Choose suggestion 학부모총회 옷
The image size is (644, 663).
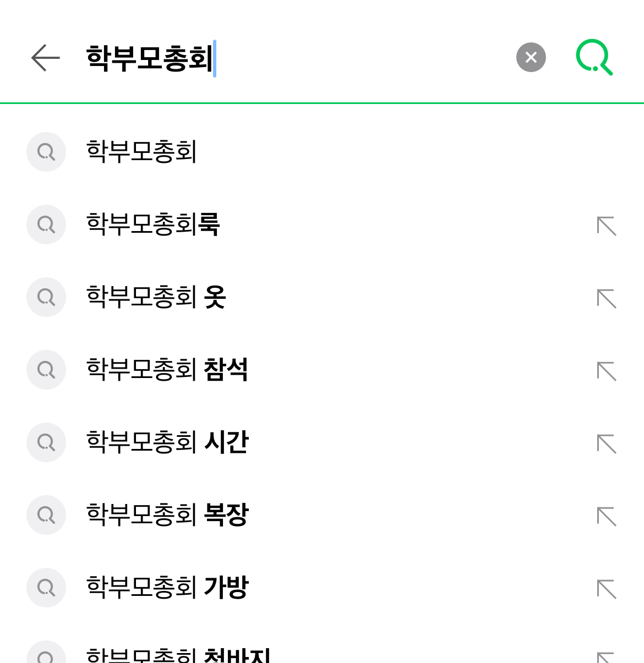pos(322,297)
